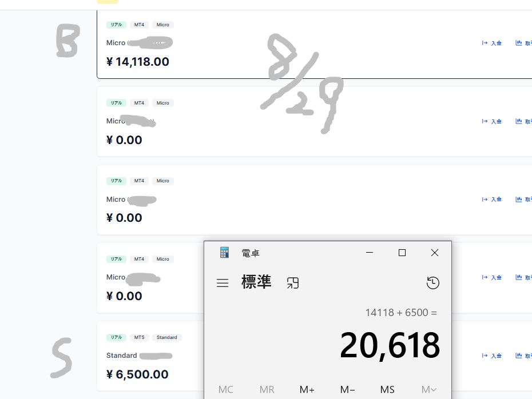Store value with MS memory button
The width and height of the screenshot is (532, 399).
click(x=387, y=389)
